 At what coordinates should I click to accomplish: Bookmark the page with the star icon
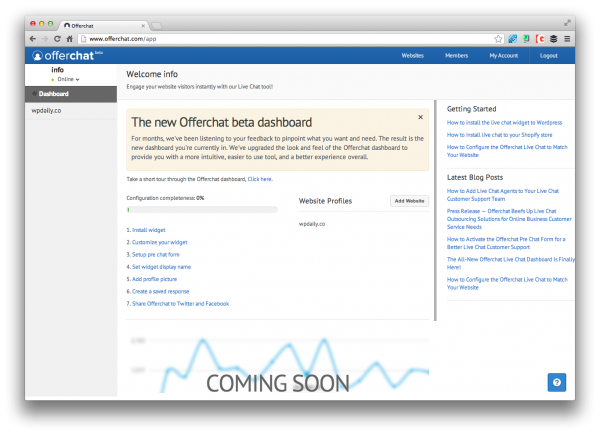[498, 39]
